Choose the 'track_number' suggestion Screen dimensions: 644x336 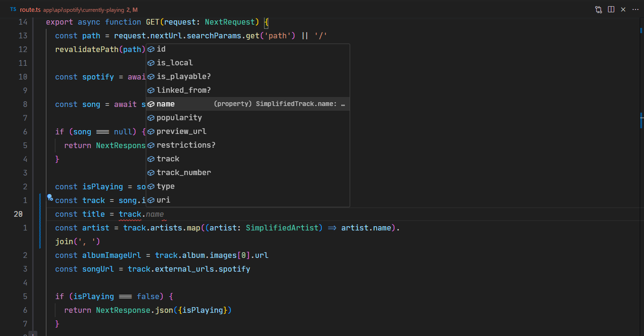247,173
